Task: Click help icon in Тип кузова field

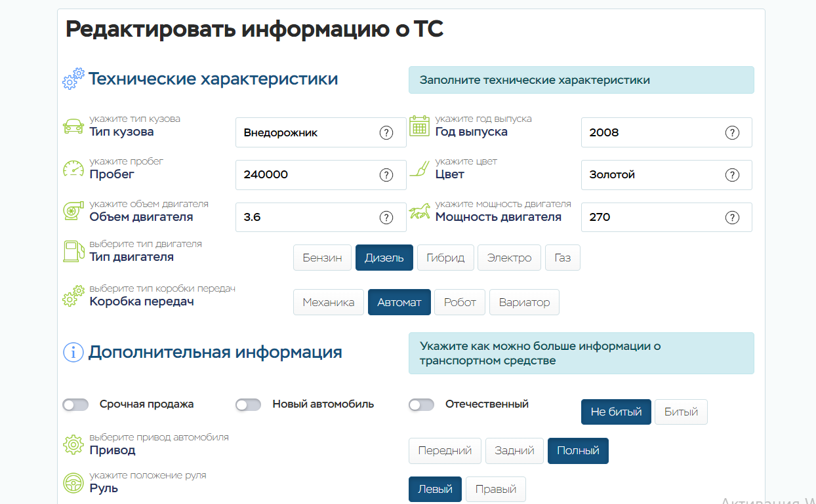Action: click(x=386, y=133)
